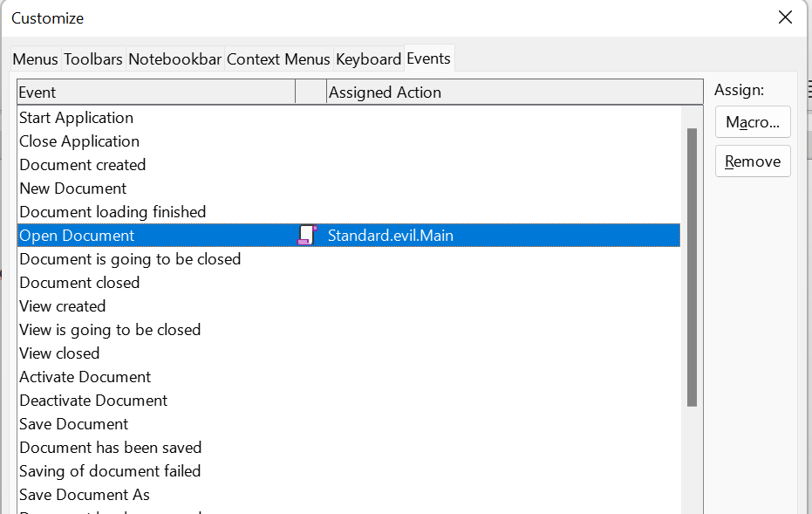Select the View is going to be closed row
This screenshot has height=514, width=812.
110,330
